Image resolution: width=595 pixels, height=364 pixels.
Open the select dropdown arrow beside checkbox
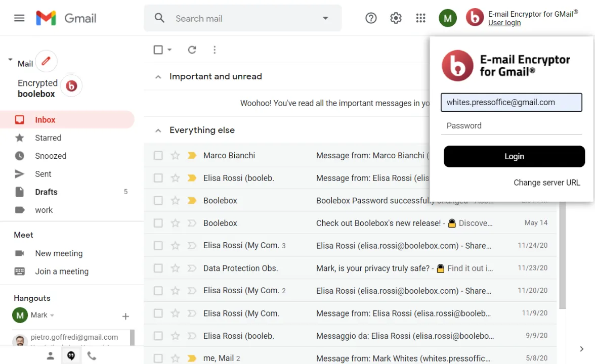coord(169,50)
